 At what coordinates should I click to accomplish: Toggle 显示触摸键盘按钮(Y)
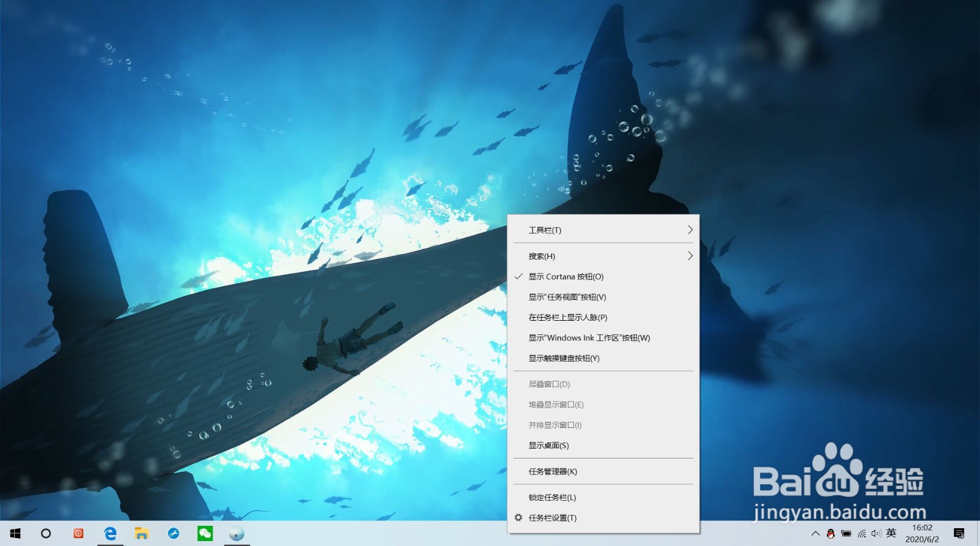click(603, 358)
